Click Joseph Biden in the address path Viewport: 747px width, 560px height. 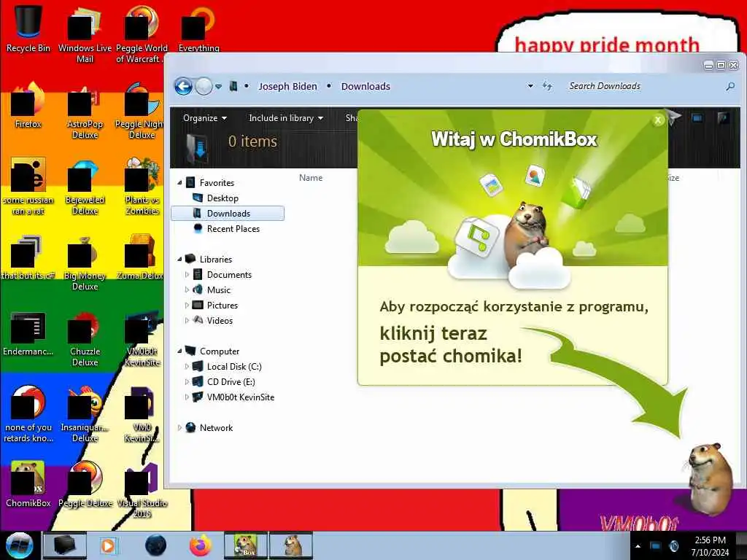[287, 86]
